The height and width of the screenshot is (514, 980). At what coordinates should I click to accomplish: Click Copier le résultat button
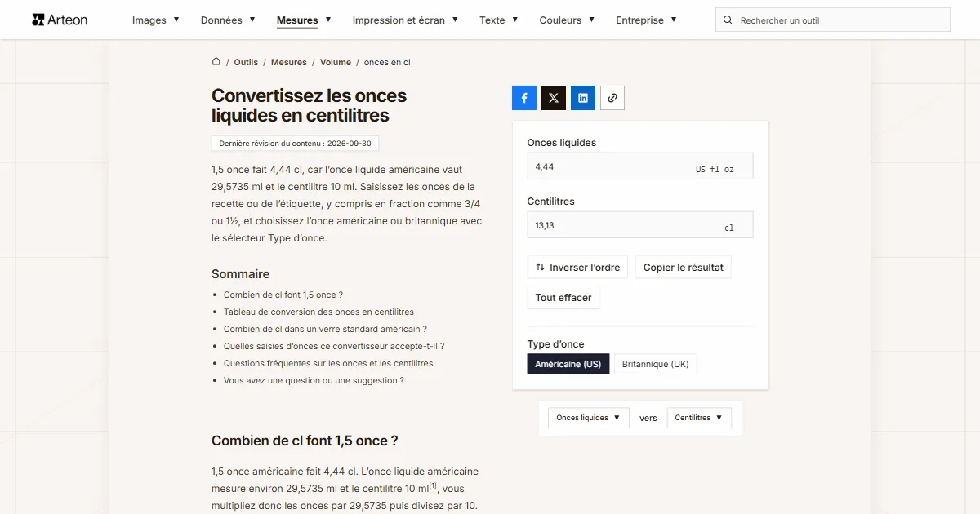683,268
